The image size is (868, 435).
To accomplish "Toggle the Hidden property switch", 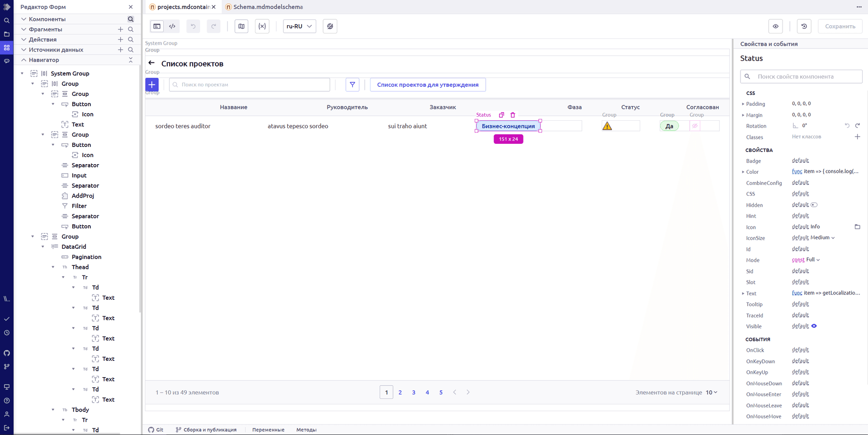I will click(x=814, y=205).
